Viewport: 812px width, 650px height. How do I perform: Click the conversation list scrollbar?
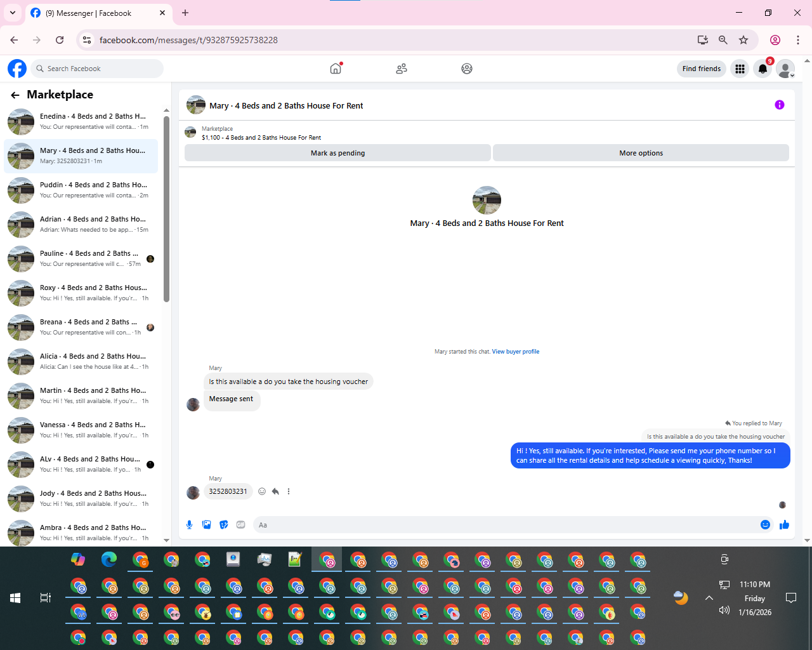[167, 209]
